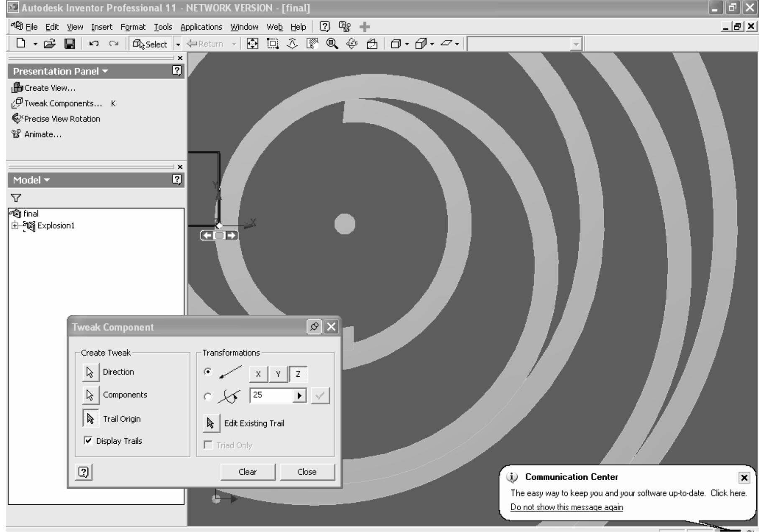The height and width of the screenshot is (532, 766).
Task: Open the Select mode dropdown arrow
Action: (178, 44)
